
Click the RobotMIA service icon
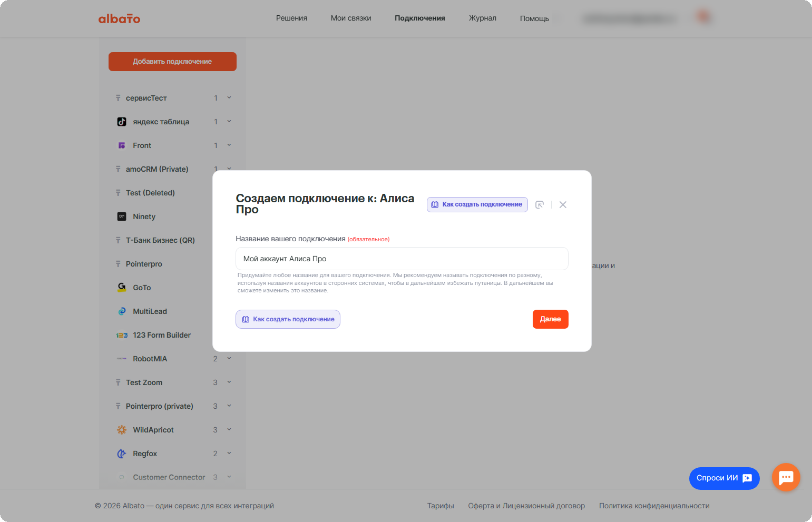tap(122, 359)
